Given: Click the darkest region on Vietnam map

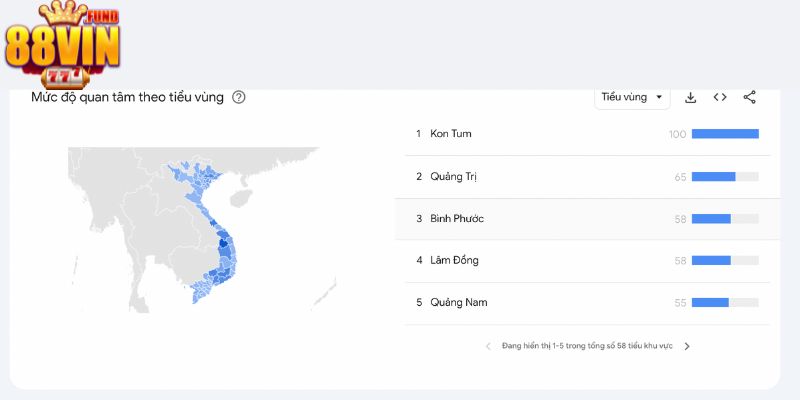Looking at the screenshot, I should pos(223,243).
